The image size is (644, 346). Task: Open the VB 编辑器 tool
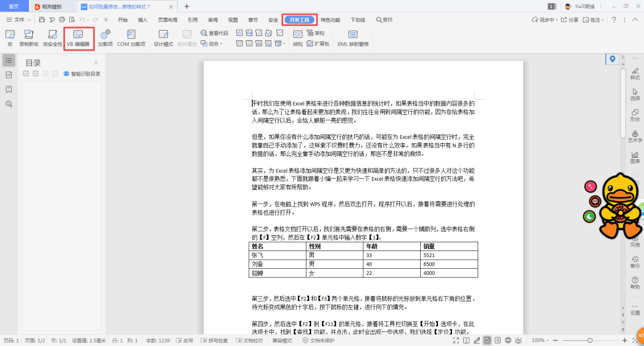pos(78,38)
